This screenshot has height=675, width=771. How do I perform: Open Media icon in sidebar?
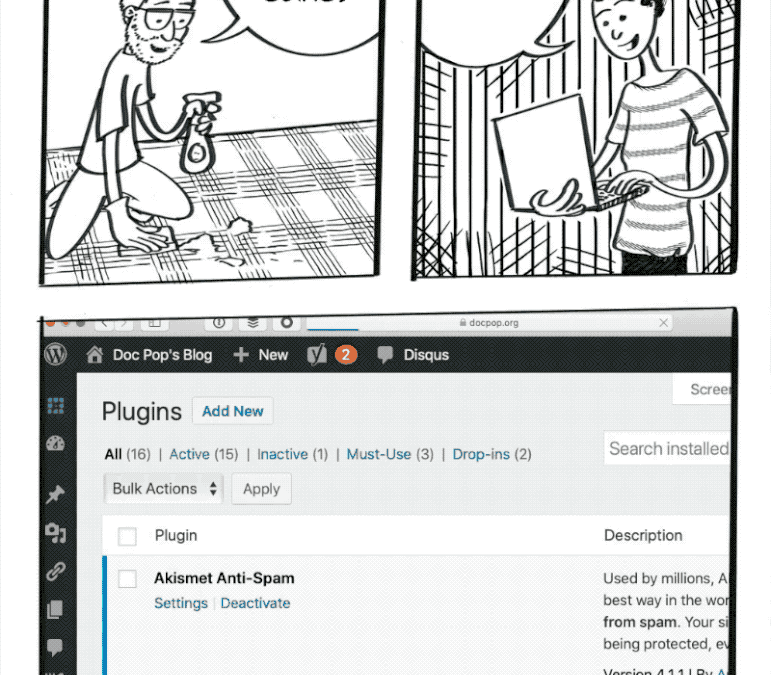56,533
